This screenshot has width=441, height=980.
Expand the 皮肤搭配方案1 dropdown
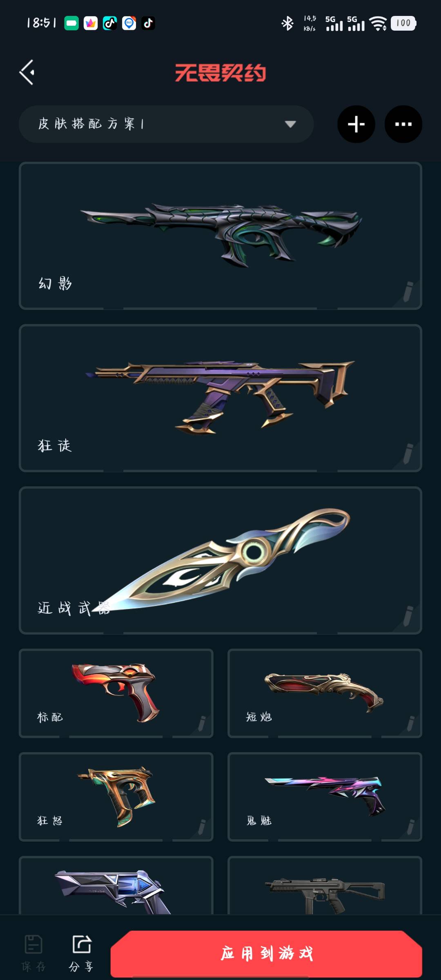(x=166, y=124)
